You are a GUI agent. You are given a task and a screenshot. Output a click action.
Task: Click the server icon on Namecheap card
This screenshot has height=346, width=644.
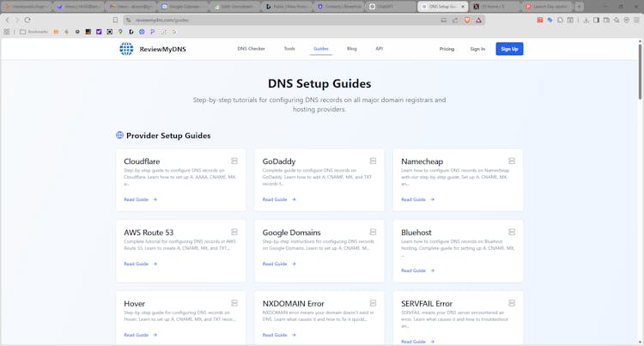click(511, 161)
